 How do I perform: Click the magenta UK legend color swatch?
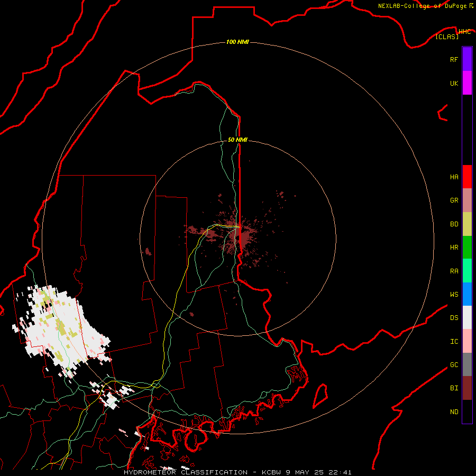click(x=467, y=83)
